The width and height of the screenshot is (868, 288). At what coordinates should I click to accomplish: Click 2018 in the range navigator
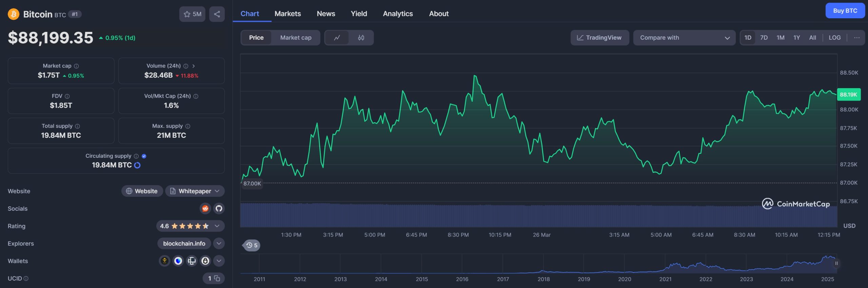pos(544,279)
